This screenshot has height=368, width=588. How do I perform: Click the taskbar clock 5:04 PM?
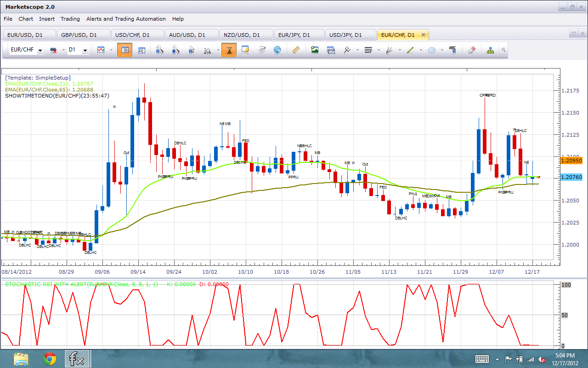565,356
